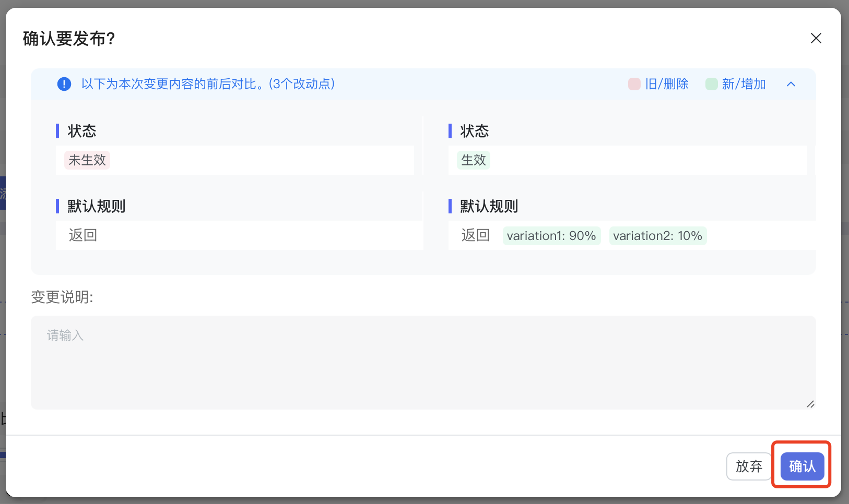Collapse the change comparison panel
The width and height of the screenshot is (849, 504).
pos(791,84)
